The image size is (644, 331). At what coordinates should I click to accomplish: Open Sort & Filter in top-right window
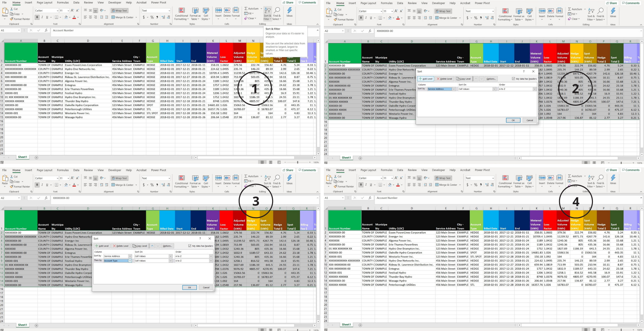coord(591,15)
